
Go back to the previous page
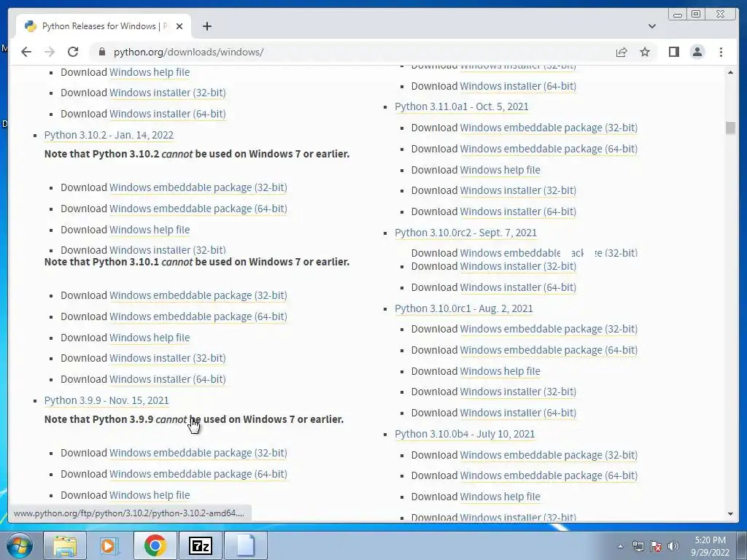pyautogui.click(x=26, y=52)
